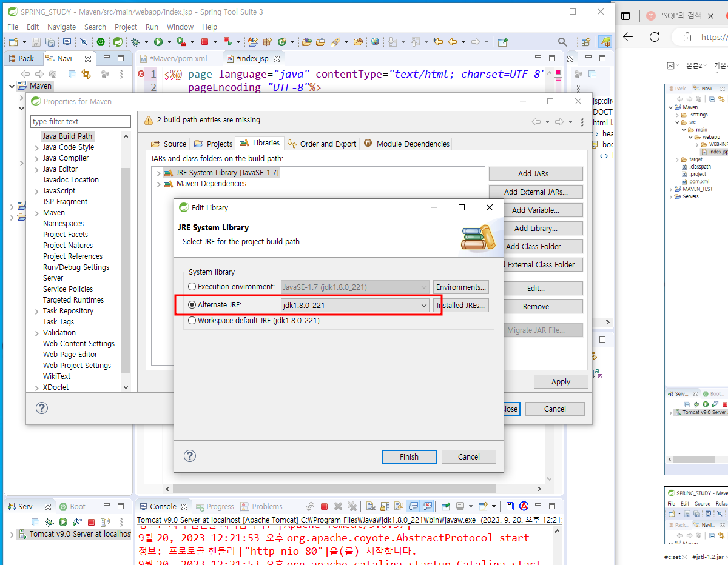The width and height of the screenshot is (728, 565).
Task: Expand Java Code Style in properties tree
Action: click(x=38, y=147)
